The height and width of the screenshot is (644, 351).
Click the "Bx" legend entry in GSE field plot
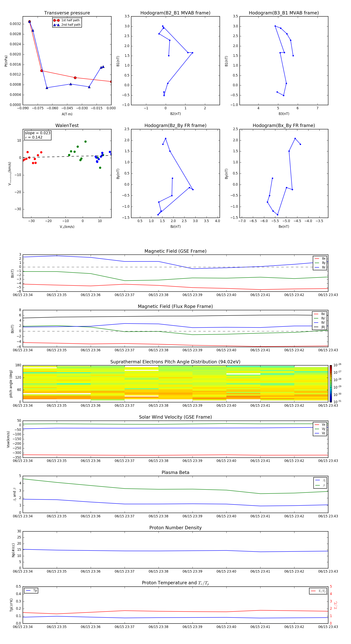[320, 259]
